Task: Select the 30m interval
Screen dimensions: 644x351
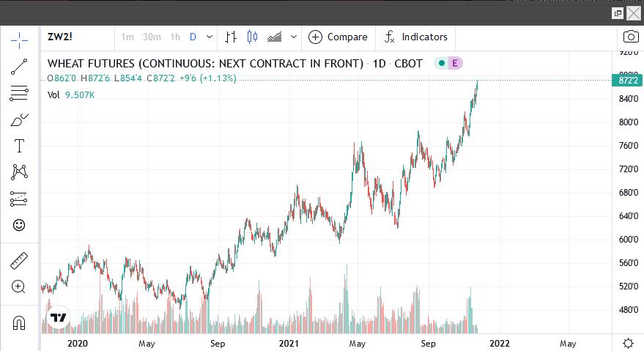Action: (x=152, y=37)
